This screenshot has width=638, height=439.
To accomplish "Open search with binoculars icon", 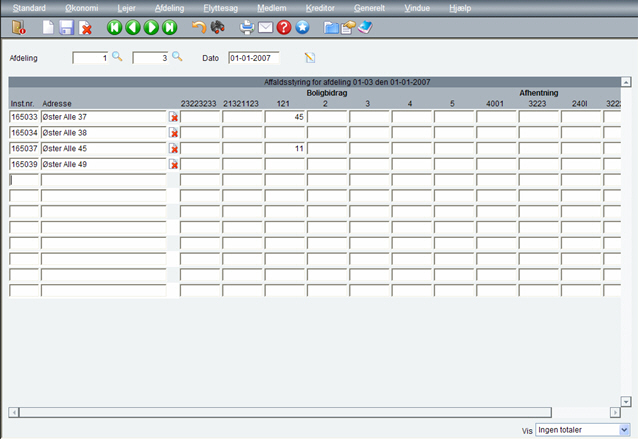I will tap(217, 28).
